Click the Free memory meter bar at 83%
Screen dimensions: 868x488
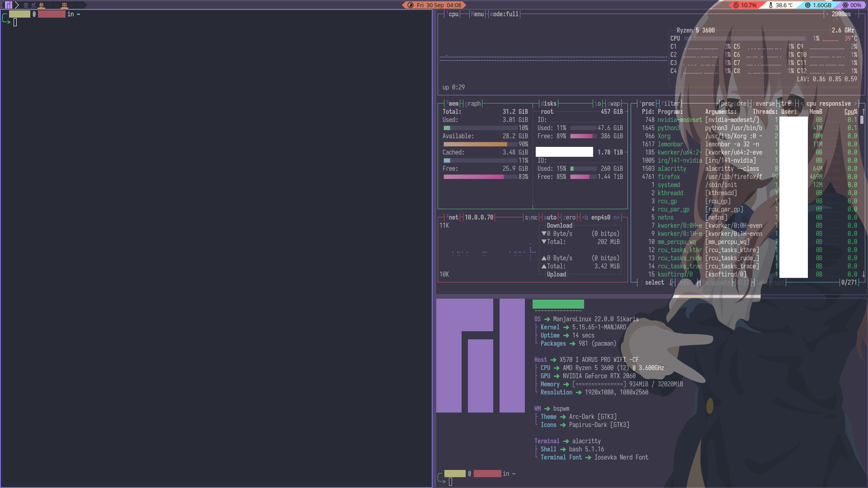pyautogui.click(x=480, y=177)
